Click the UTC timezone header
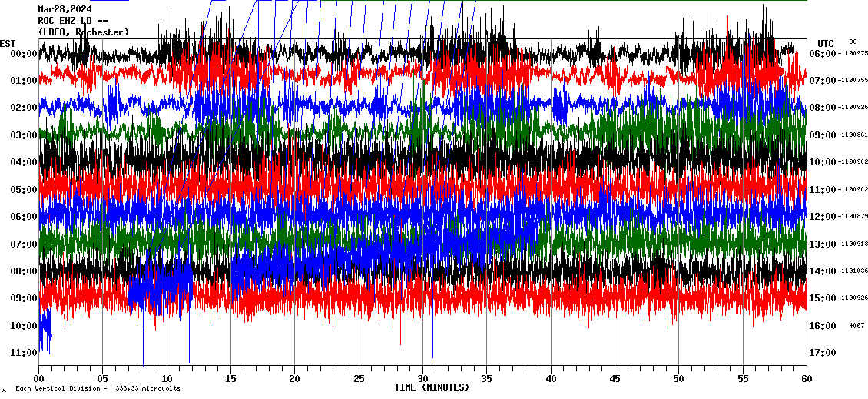Screen dimensions: 868x399 tap(825, 43)
